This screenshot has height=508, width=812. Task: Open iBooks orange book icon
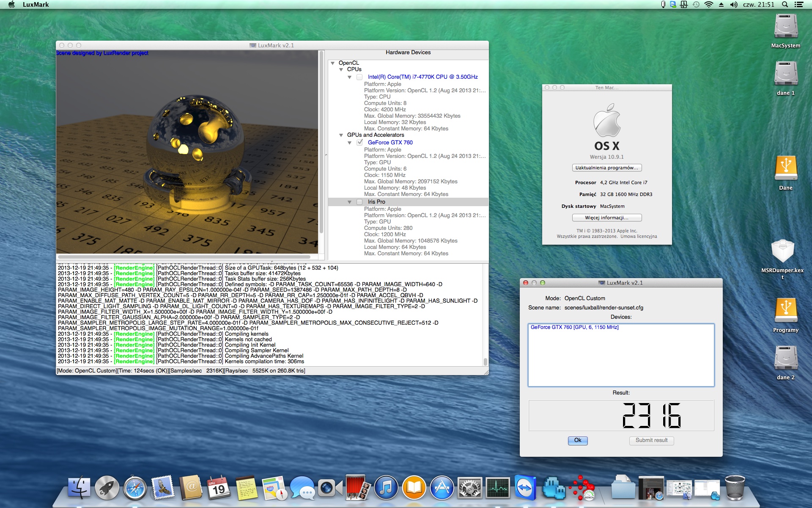(x=414, y=488)
